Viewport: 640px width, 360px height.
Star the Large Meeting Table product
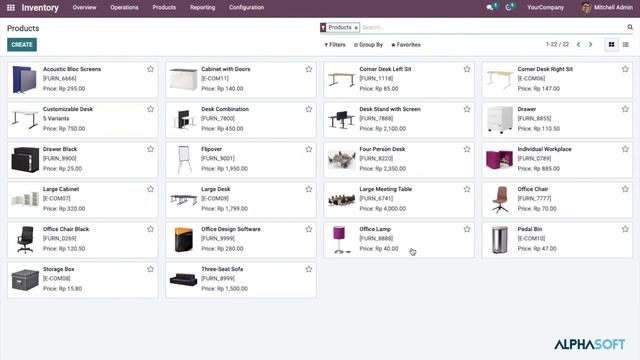click(x=467, y=189)
